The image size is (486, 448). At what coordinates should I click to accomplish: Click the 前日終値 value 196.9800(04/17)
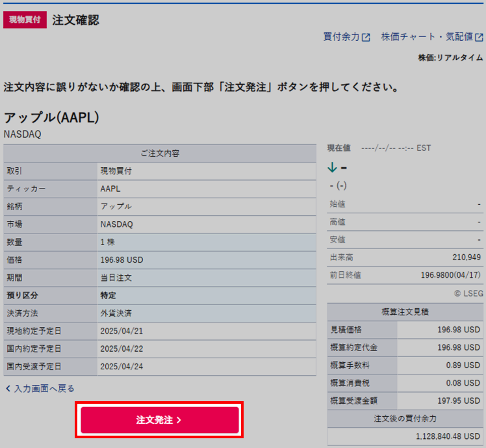[x=451, y=275]
